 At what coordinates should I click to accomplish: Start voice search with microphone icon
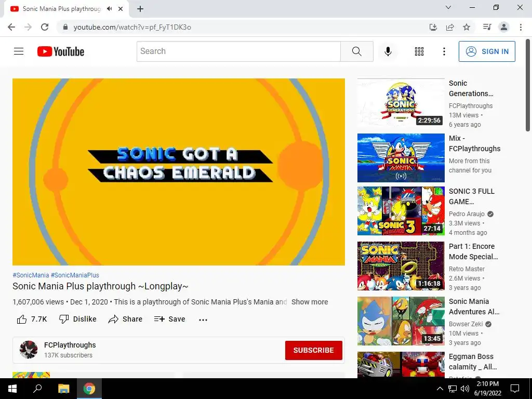click(x=388, y=51)
